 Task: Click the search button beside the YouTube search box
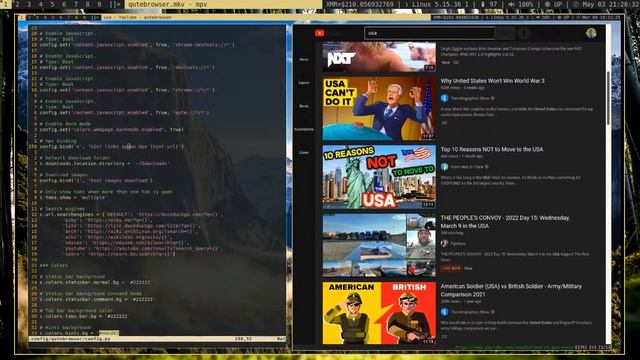[x=505, y=33]
